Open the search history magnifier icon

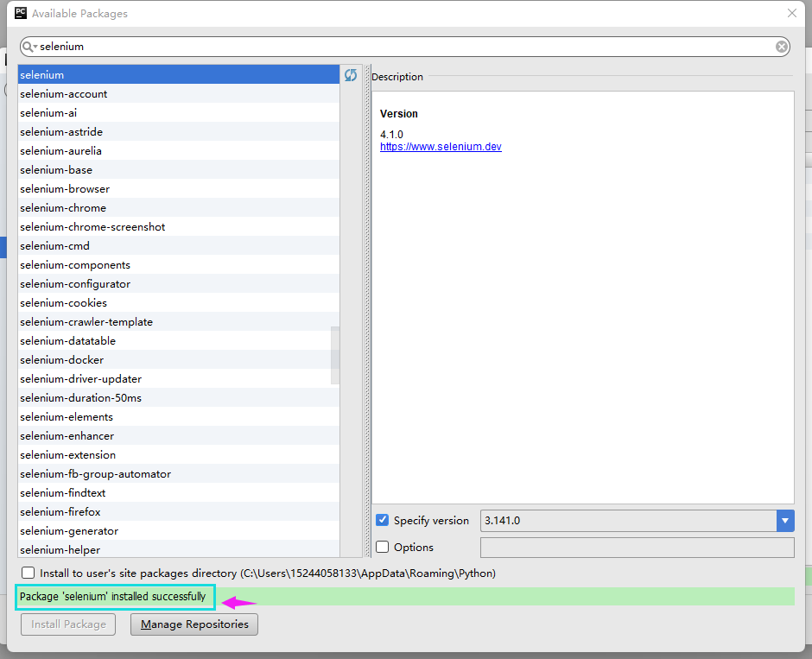(29, 47)
